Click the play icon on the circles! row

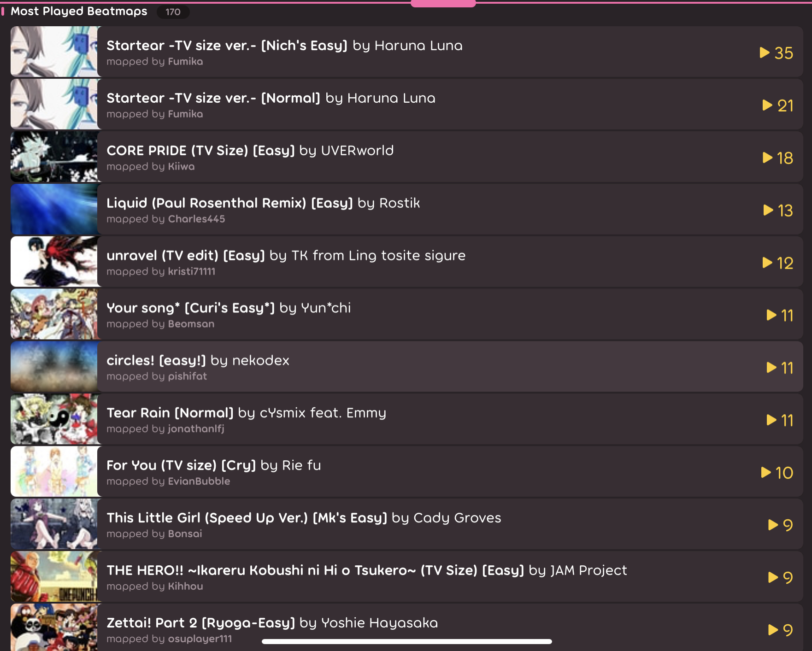(771, 367)
